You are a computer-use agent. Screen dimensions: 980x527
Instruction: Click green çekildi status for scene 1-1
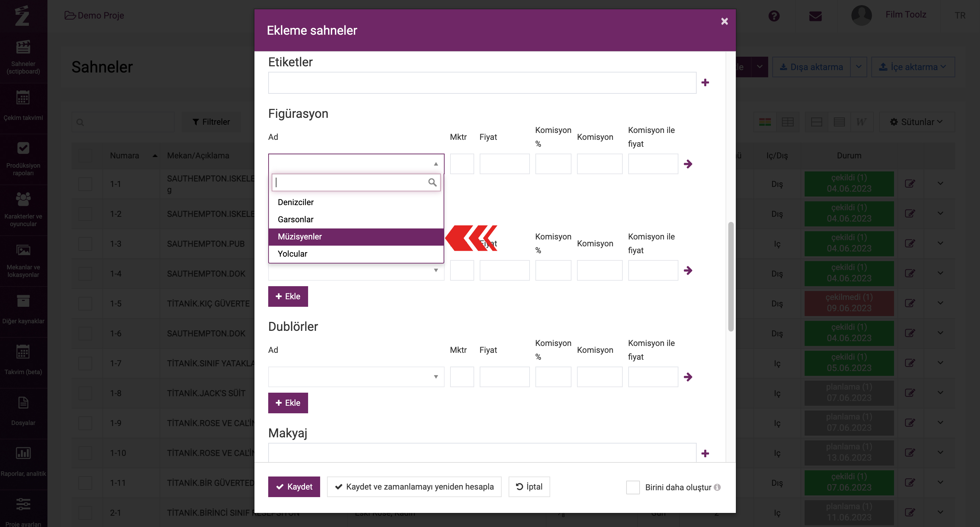849,183
